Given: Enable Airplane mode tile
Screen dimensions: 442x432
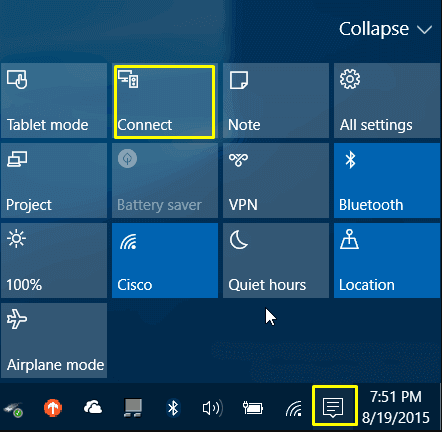Looking at the screenshot, I should tap(54, 340).
